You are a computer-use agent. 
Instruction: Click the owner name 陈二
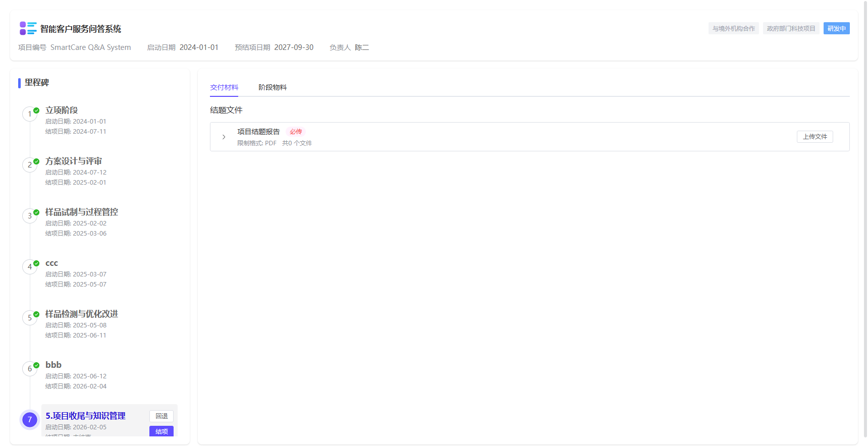[x=362, y=47]
